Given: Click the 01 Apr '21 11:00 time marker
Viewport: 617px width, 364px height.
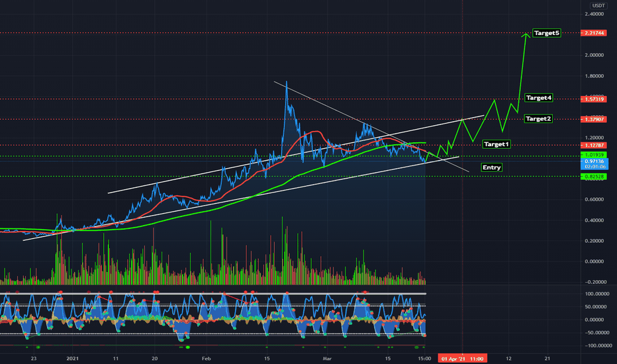Looking at the screenshot, I should point(462,359).
